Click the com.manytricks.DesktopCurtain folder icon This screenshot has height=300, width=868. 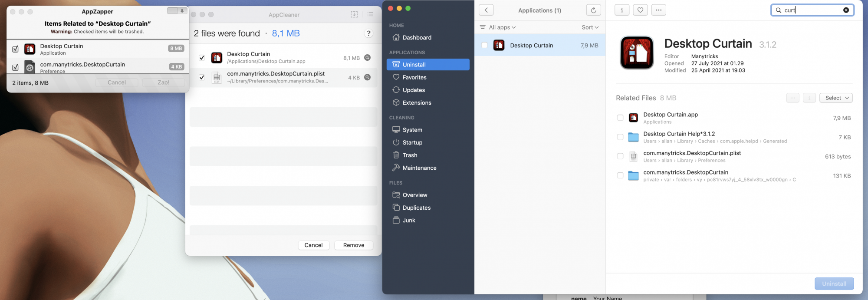pyautogui.click(x=634, y=176)
